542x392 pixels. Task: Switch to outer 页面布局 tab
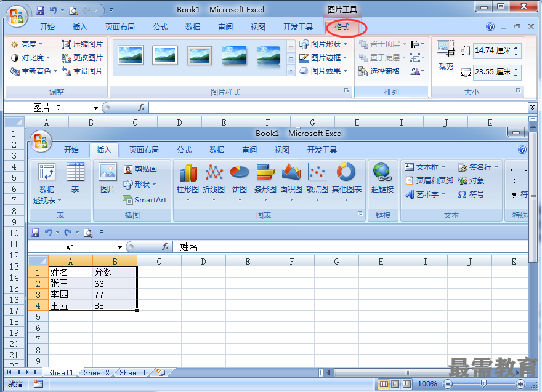[120, 27]
